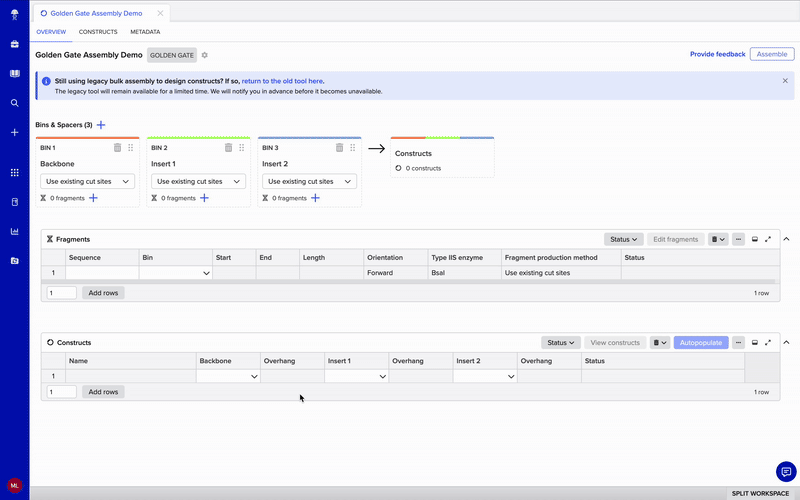Screen dimensions: 800x500
Task: Click the Fragments row count input field
Action: [x=61, y=293]
